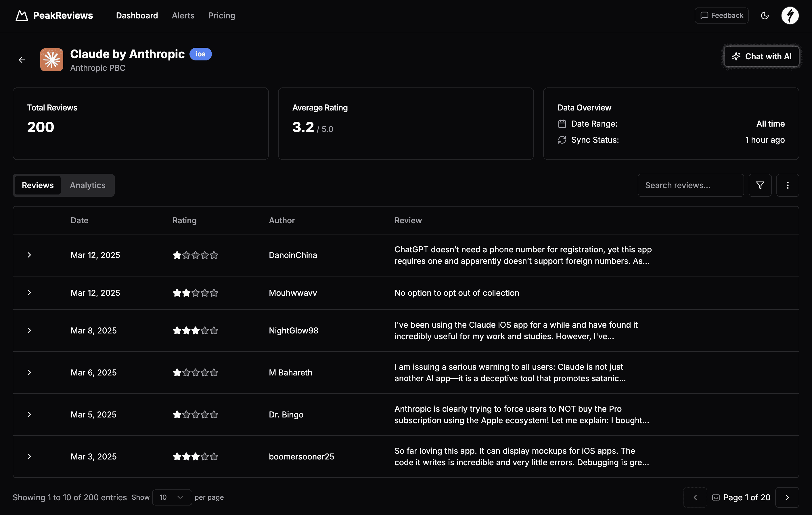Expand the DanoinChina review row
812x515 pixels.
(x=29, y=255)
